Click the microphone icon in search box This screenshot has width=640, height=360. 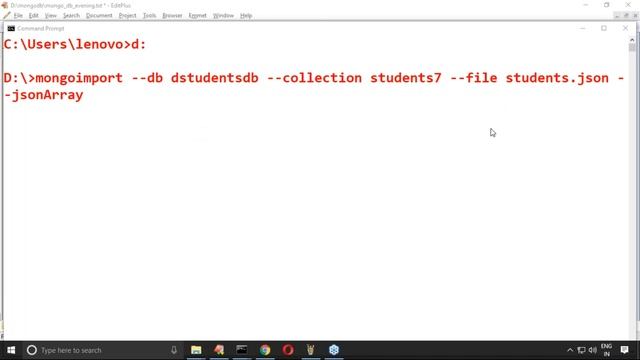point(174,350)
